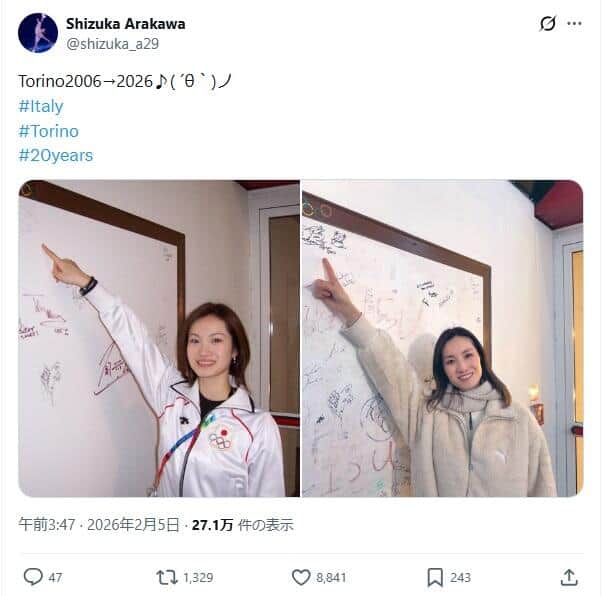The width and height of the screenshot is (603, 596).
Task: Open the left 2006 photo thumbnail
Action: point(159,338)
